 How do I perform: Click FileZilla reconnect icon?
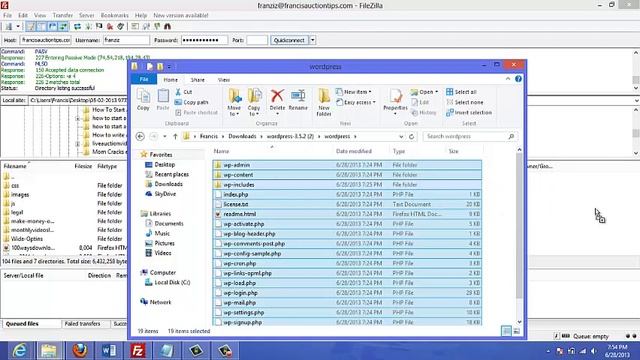(x=120, y=27)
